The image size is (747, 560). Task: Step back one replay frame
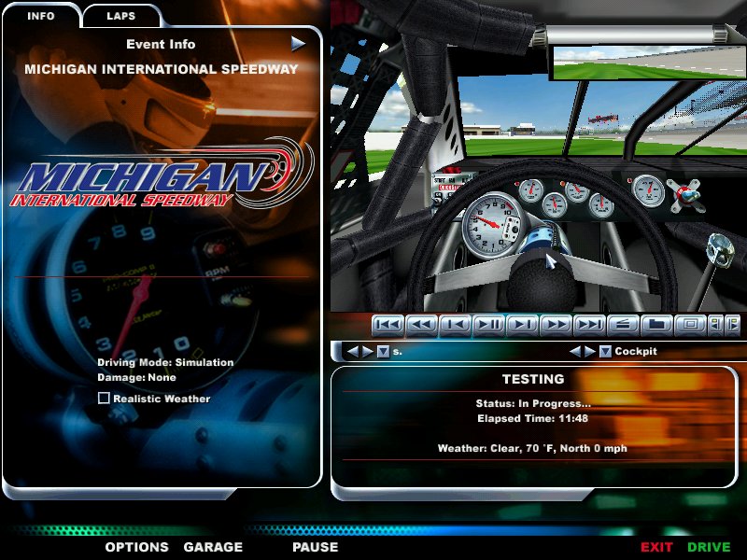pos(455,325)
